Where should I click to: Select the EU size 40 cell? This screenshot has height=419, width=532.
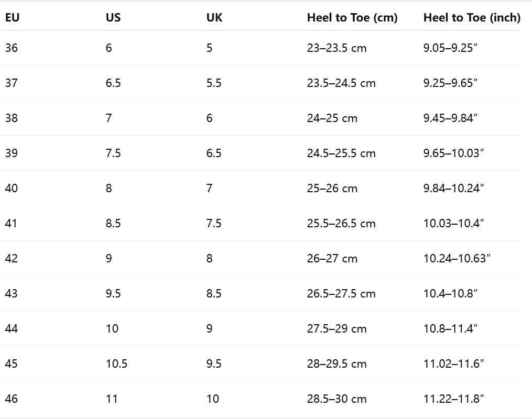pos(12,189)
